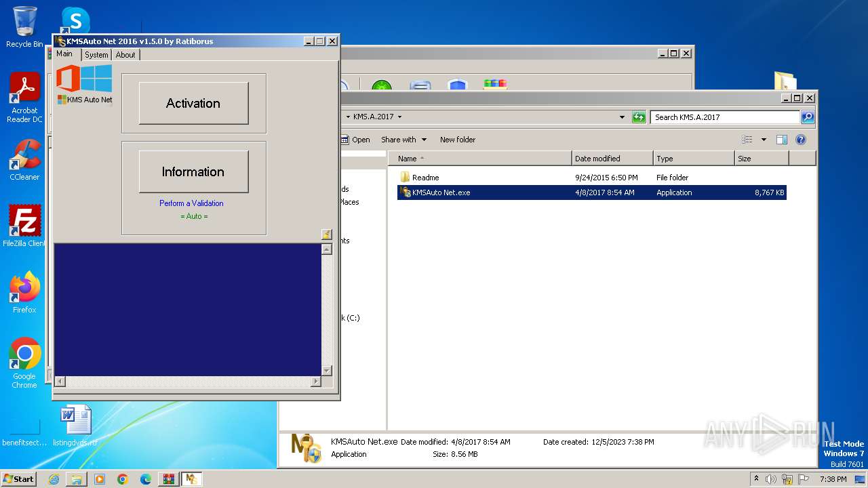Open the Explorer help icon
This screenshot has height=488, width=868.
click(x=800, y=140)
